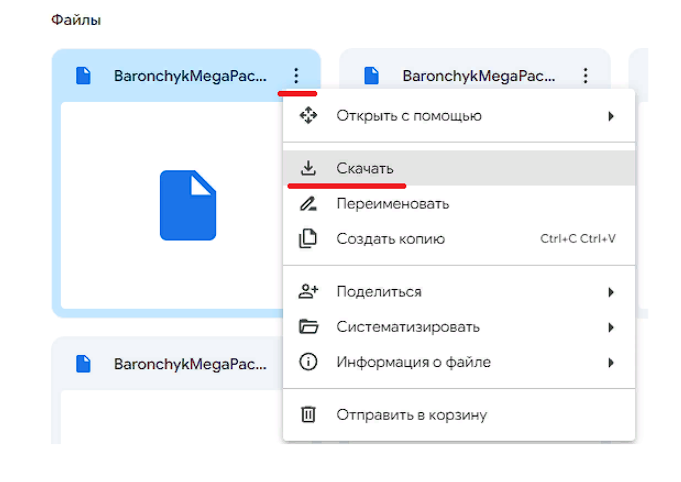Click the large blue file preview thumbnail
Image resolution: width=681 pixels, height=482 pixels.
tap(188, 205)
